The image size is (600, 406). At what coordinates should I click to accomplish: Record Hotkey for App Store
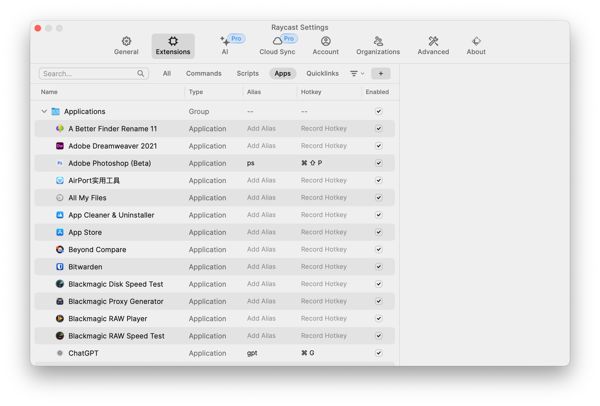coord(324,232)
